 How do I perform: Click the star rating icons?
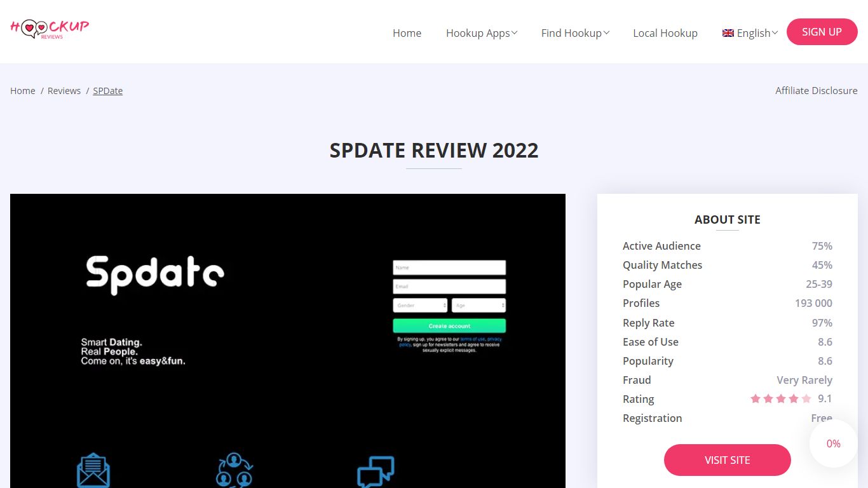point(781,399)
